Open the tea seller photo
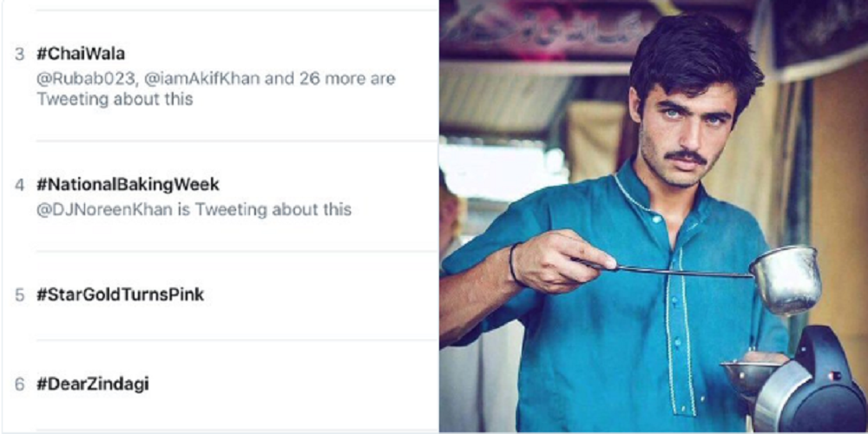The height and width of the screenshot is (434, 868). 654,216
